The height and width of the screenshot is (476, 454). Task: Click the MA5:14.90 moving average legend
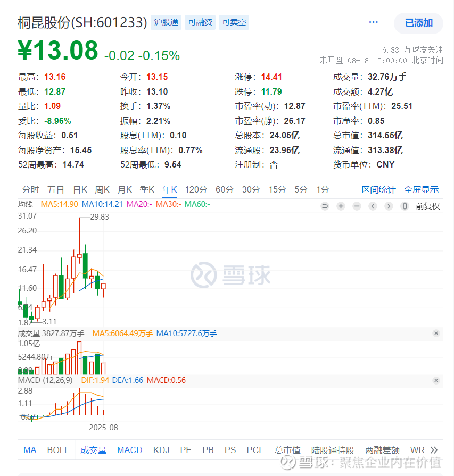59,204
